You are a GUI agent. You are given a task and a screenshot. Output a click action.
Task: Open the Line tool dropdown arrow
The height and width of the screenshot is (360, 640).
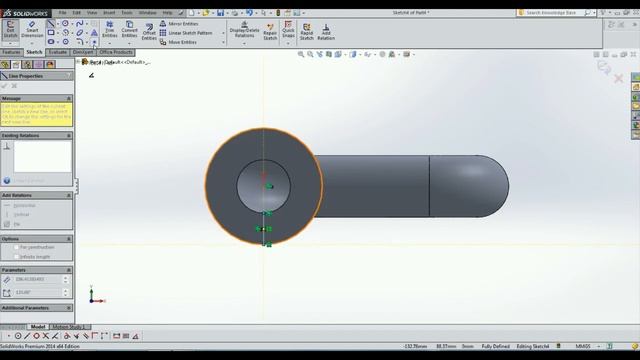(x=58, y=24)
